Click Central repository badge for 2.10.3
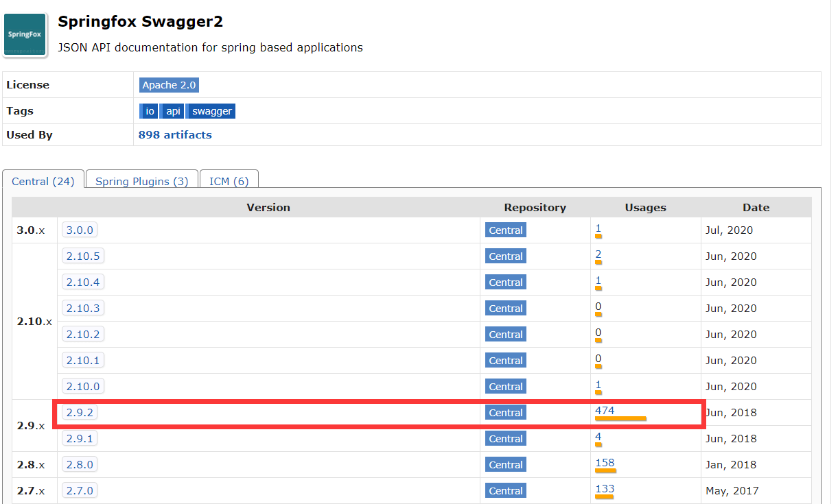838x504 pixels. pos(506,309)
